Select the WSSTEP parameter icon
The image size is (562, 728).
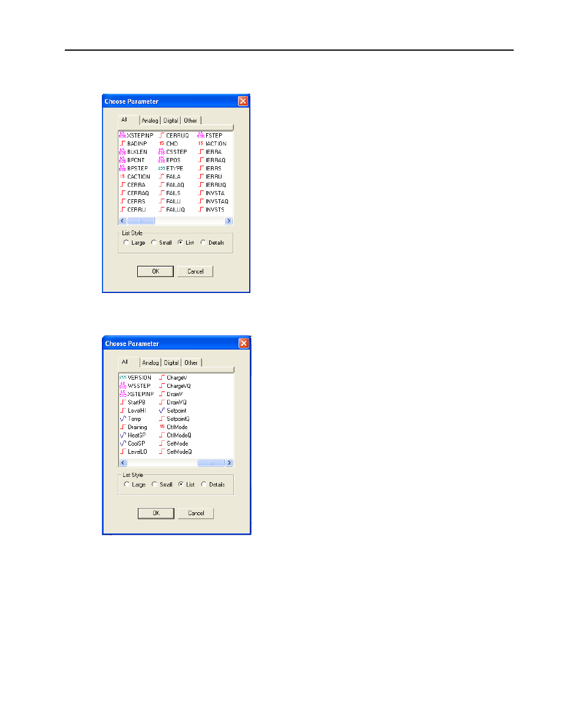pos(123,386)
